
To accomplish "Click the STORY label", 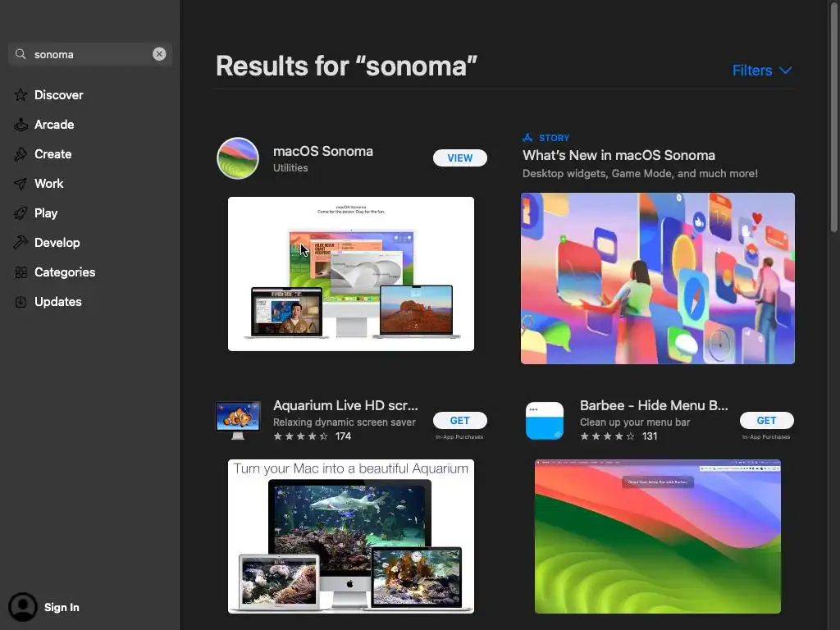I will click(x=554, y=138).
